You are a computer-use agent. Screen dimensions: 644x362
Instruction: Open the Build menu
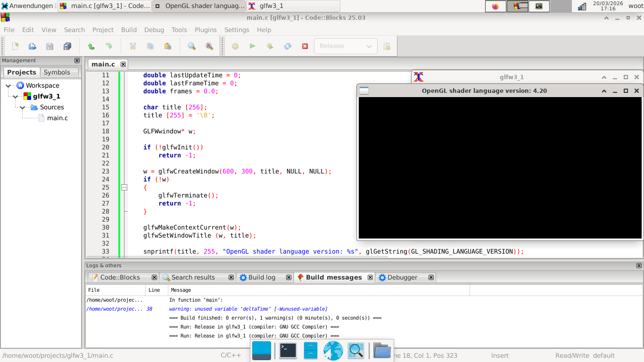[x=129, y=30]
